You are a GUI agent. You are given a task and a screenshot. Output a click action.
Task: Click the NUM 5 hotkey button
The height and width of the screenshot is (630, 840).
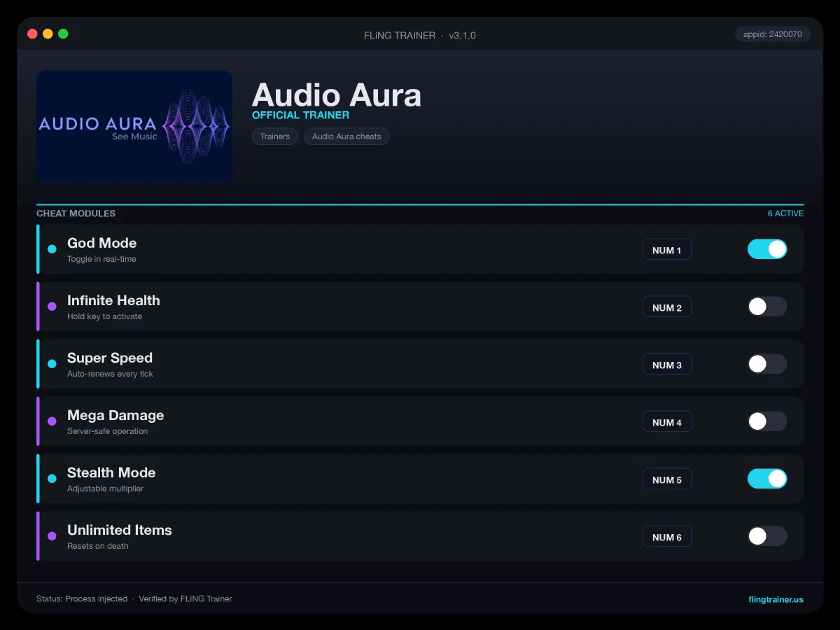pyautogui.click(x=667, y=479)
